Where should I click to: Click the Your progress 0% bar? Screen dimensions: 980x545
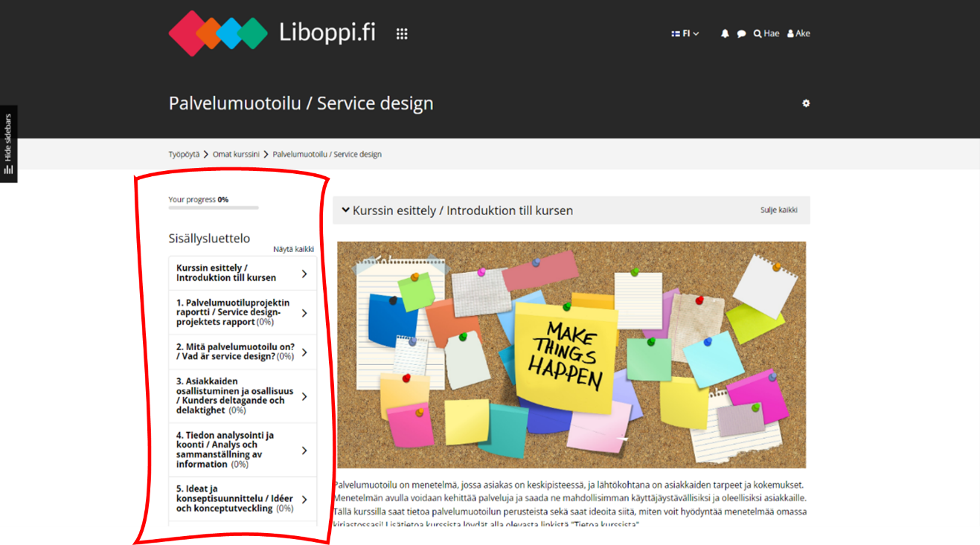point(214,207)
